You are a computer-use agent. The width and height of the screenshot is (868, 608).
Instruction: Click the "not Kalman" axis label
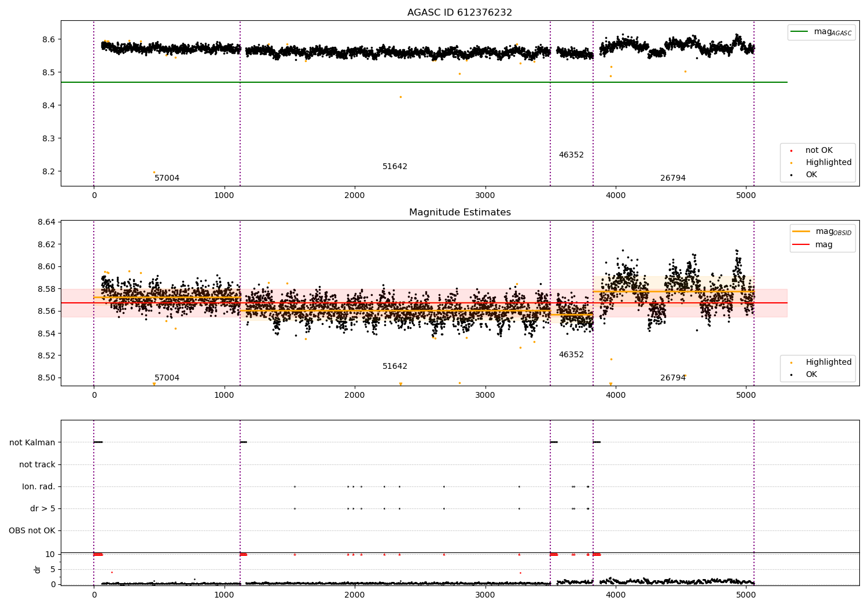32,442
